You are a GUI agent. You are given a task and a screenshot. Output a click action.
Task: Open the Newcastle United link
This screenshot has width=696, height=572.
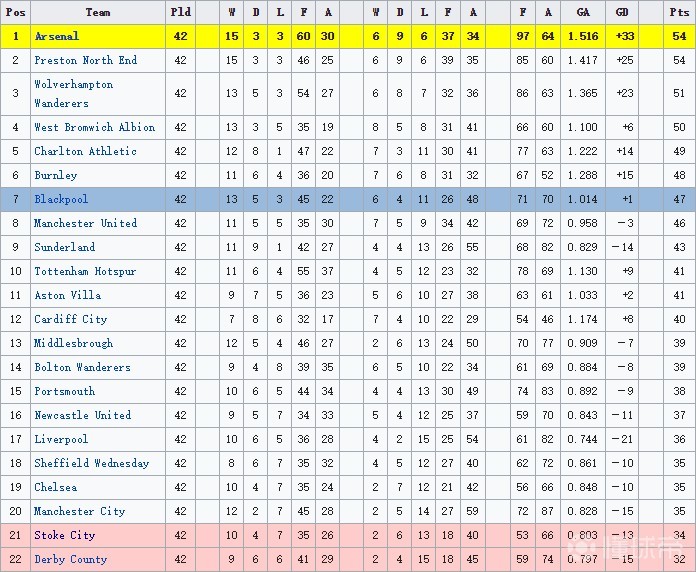tap(83, 416)
